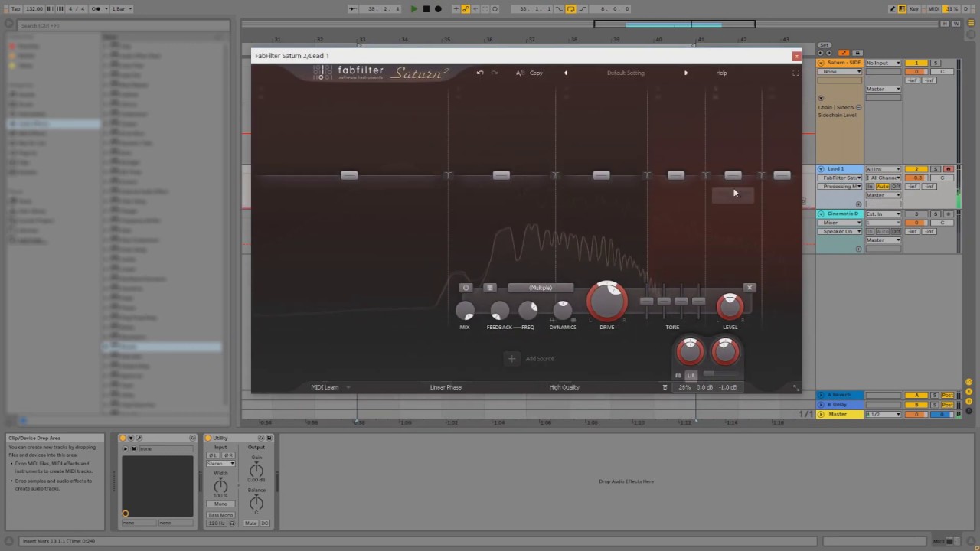This screenshot has height=551, width=980.
Task: Click the Tap tempo button
Action: point(16,9)
